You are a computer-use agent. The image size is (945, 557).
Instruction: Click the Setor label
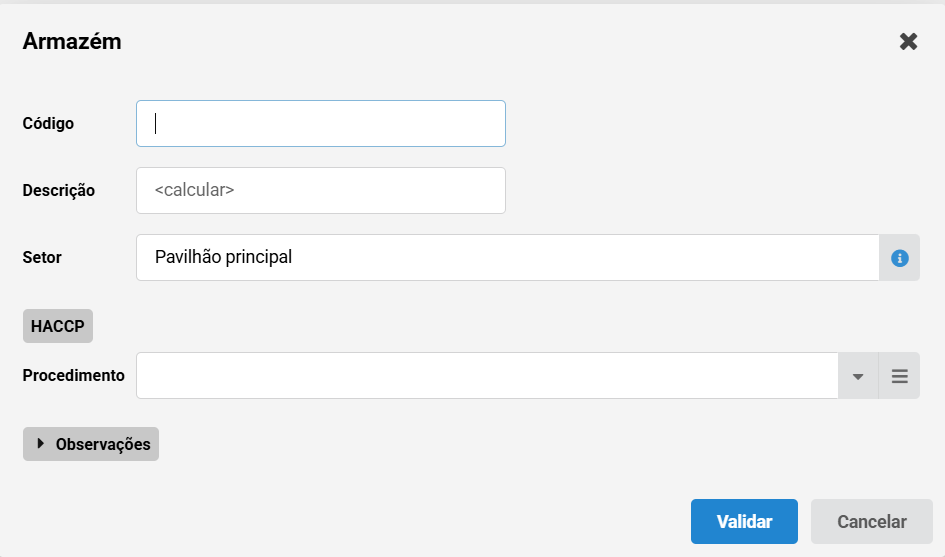pos(42,257)
